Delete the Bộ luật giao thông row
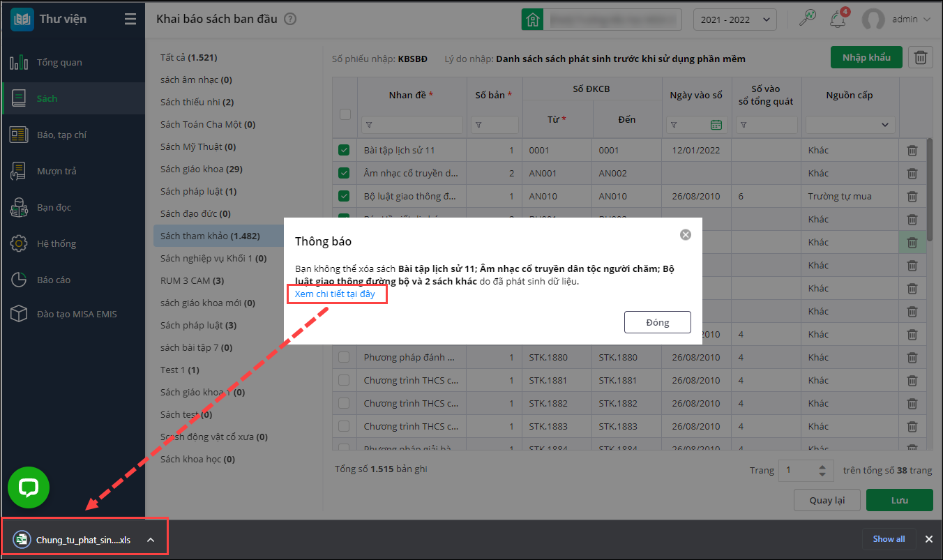Image resolution: width=943 pixels, height=560 pixels. (912, 196)
